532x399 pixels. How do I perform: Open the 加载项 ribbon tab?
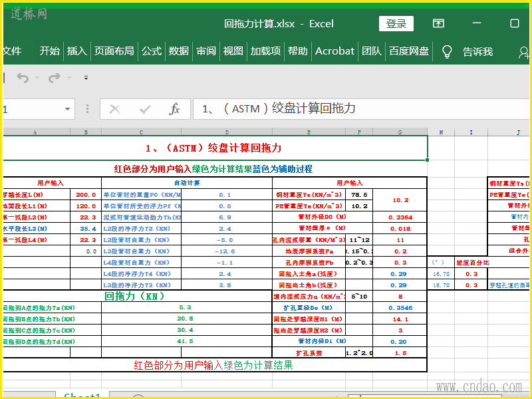265,51
